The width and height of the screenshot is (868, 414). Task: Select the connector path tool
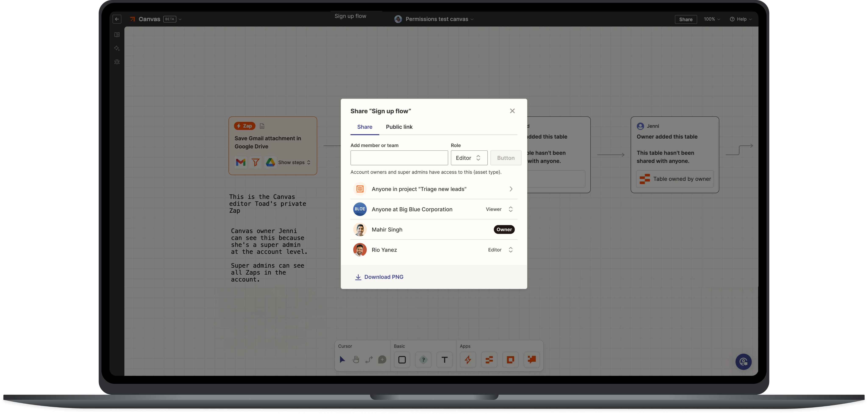point(369,359)
